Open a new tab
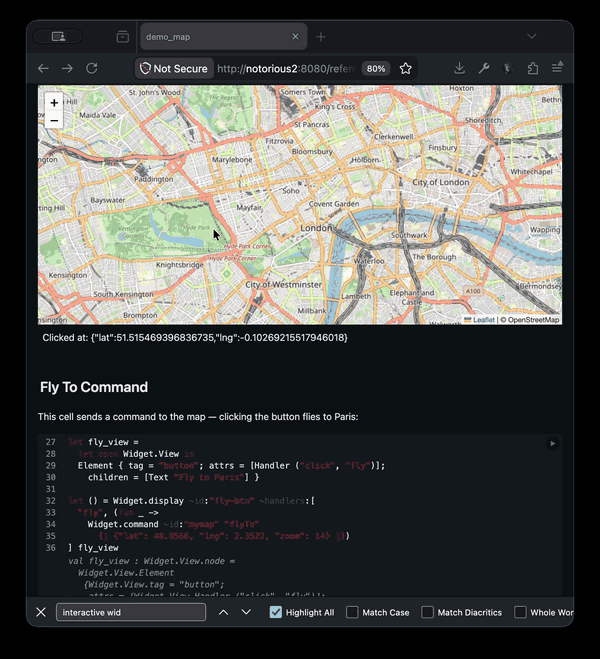This screenshot has width=600, height=659. pos(321,37)
